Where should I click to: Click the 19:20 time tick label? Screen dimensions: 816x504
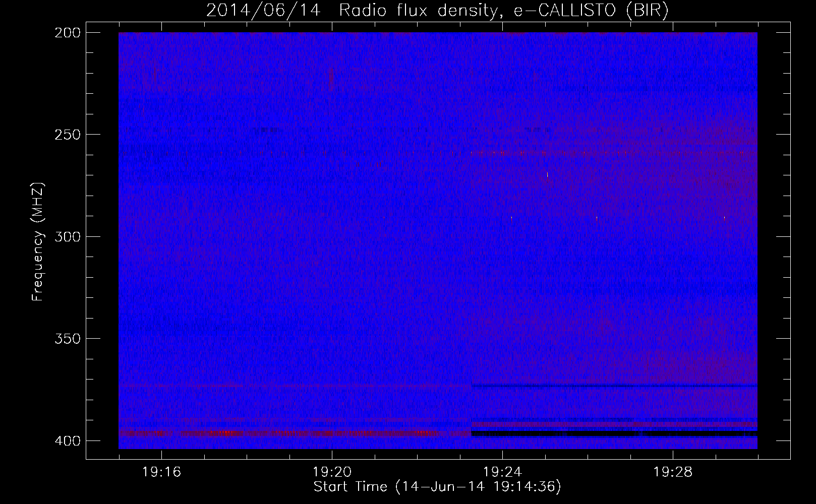pos(332,472)
